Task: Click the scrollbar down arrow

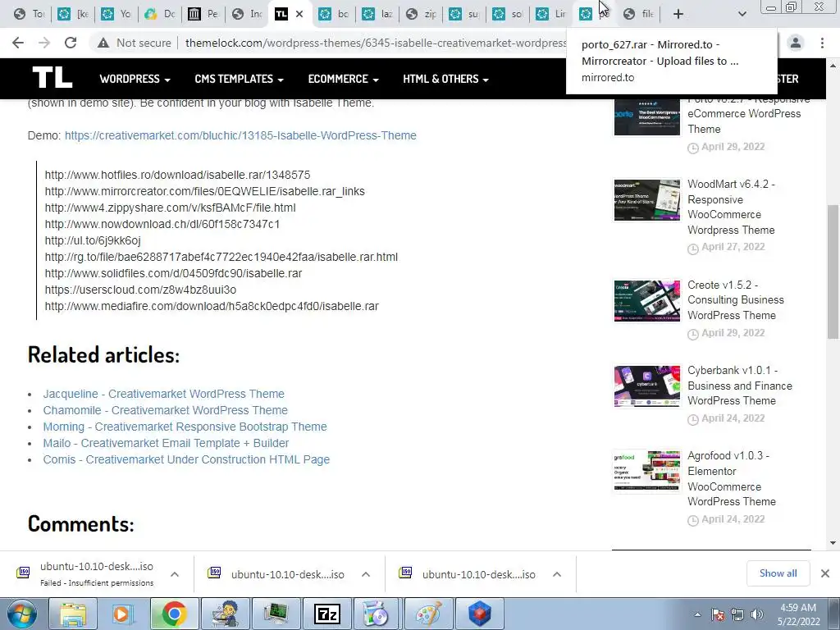Action: (x=833, y=543)
